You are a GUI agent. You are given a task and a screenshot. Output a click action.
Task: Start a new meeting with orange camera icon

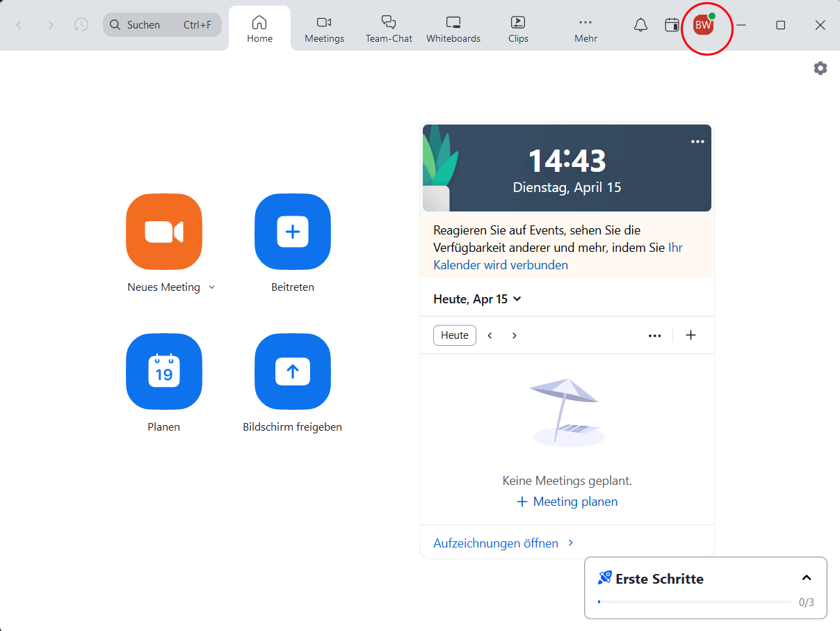click(x=164, y=232)
